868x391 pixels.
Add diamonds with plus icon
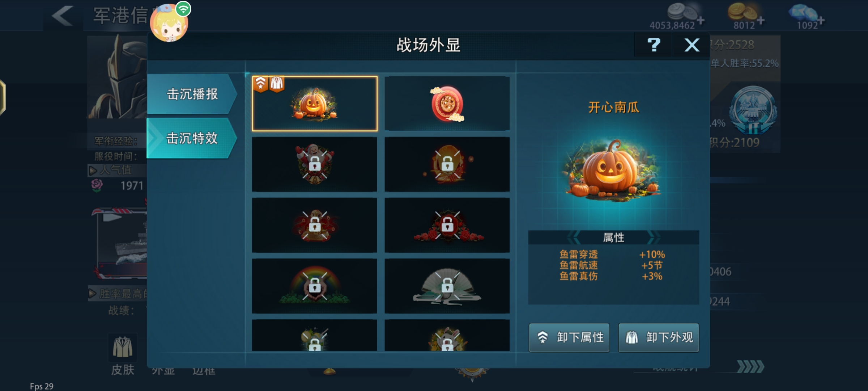click(x=821, y=21)
